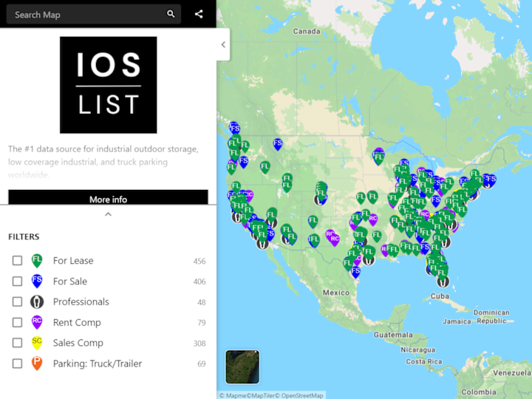The height and width of the screenshot is (399, 532).
Task: Select the RC marker in Missouri
Action: (x=373, y=219)
